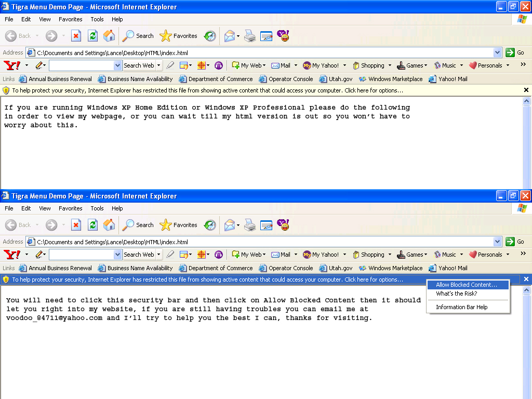Open View menu in lower window
Screen dimensions: 532x399
click(x=45, y=208)
